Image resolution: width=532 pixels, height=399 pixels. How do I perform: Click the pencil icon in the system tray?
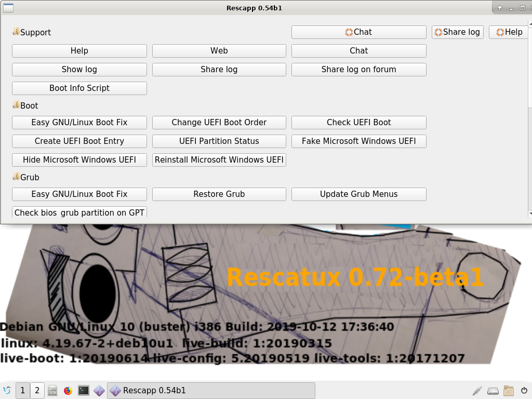477,390
